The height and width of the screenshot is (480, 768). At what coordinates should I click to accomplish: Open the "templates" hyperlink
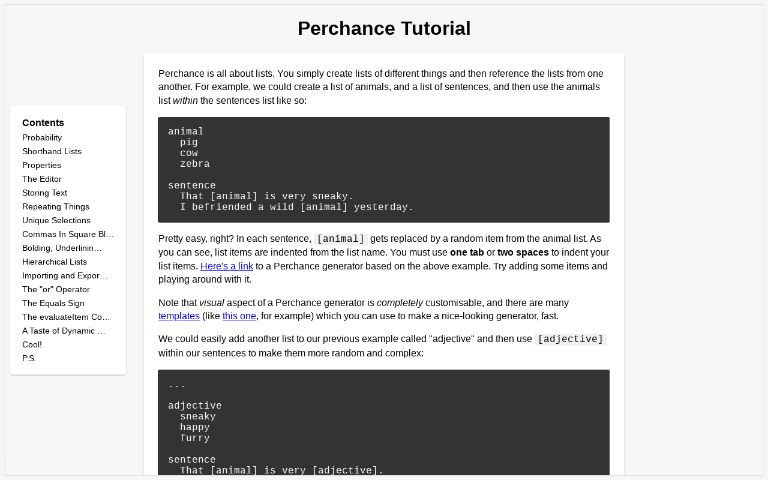(x=179, y=316)
